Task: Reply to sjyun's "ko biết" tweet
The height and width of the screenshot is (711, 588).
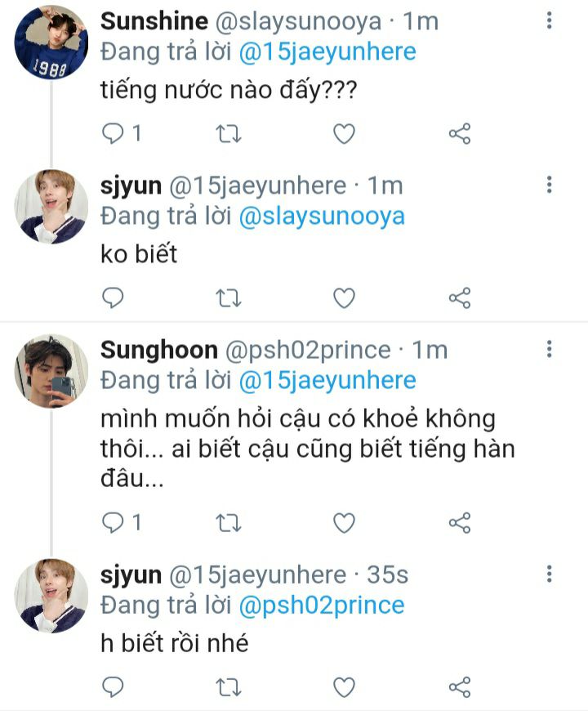Action: tap(114, 298)
